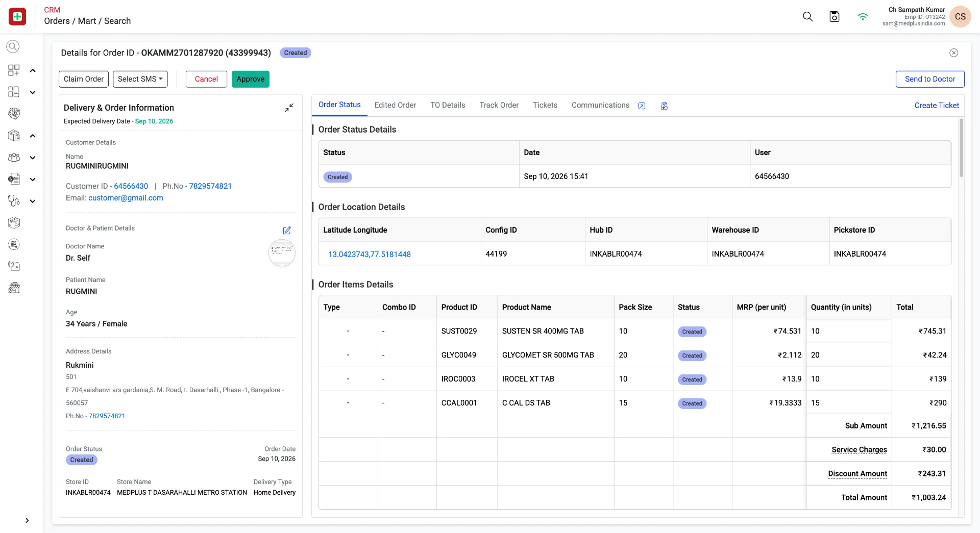Expand sidebar chevron beside customers group icon
980x533 pixels.
[x=33, y=158]
